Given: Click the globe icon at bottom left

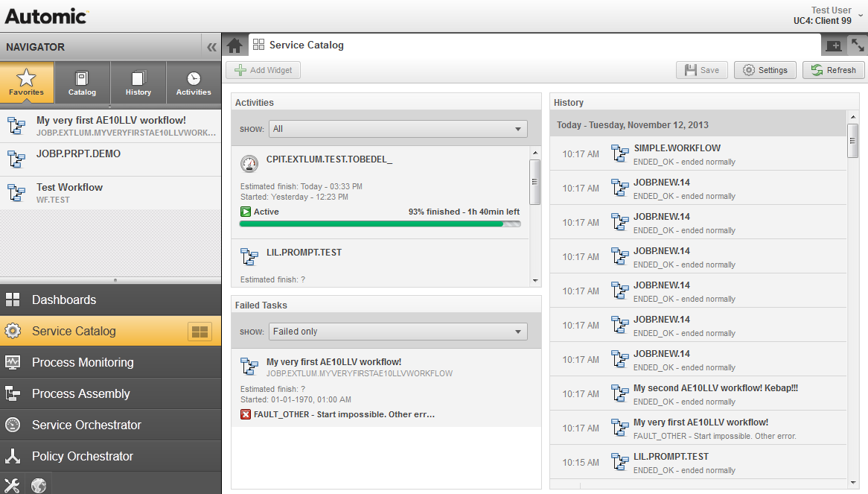Looking at the screenshot, I should tap(39, 485).
